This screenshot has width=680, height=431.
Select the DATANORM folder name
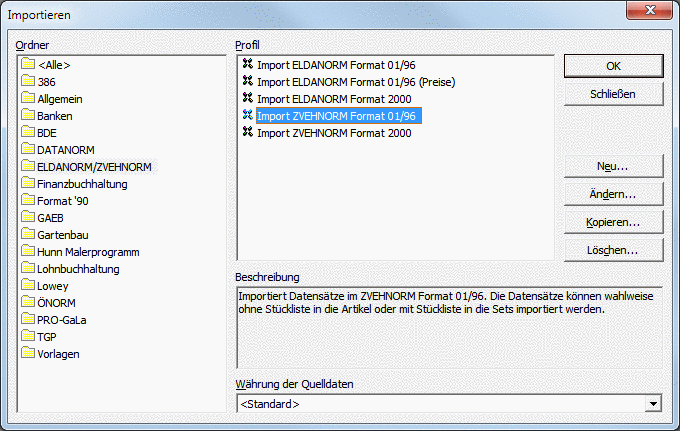(x=66, y=150)
